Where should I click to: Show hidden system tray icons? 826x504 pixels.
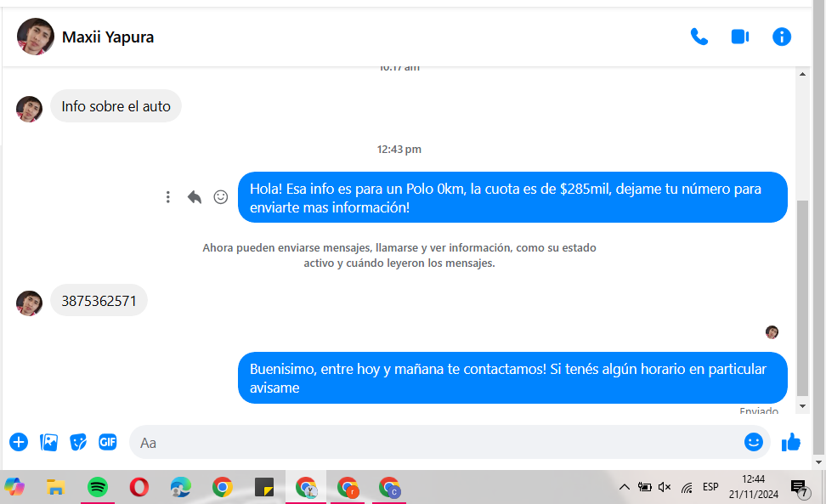pos(624,487)
